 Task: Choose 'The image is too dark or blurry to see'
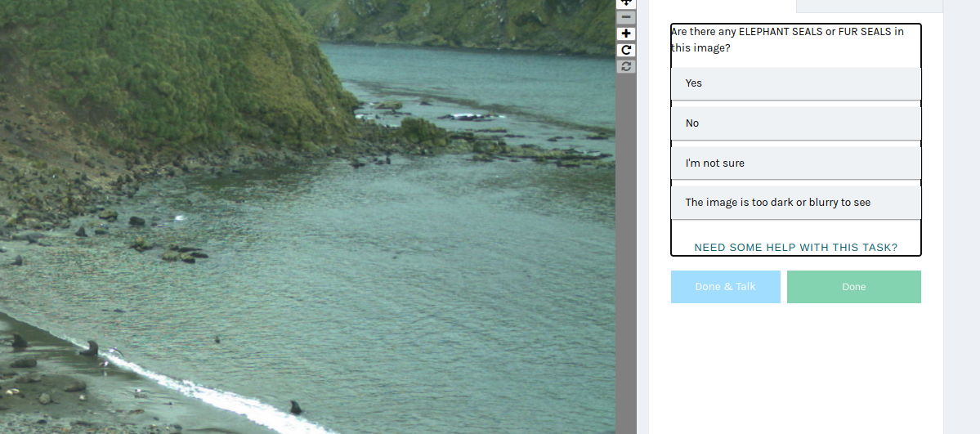point(795,203)
